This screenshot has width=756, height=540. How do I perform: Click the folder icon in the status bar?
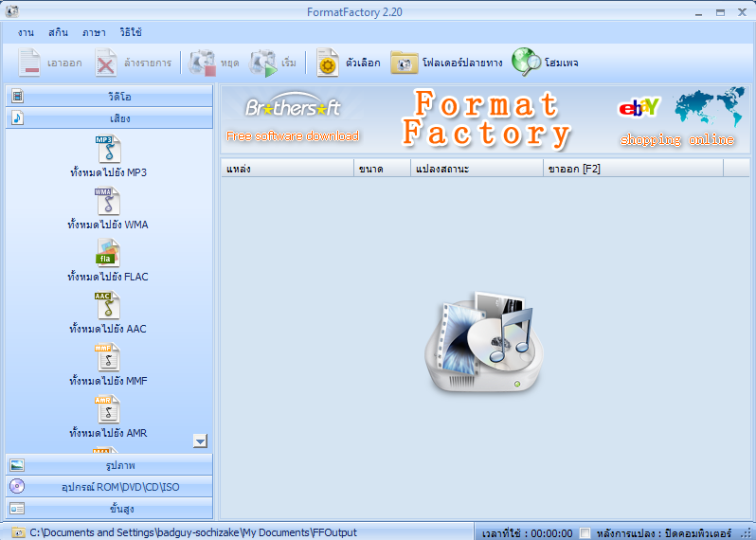(x=18, y=532)
